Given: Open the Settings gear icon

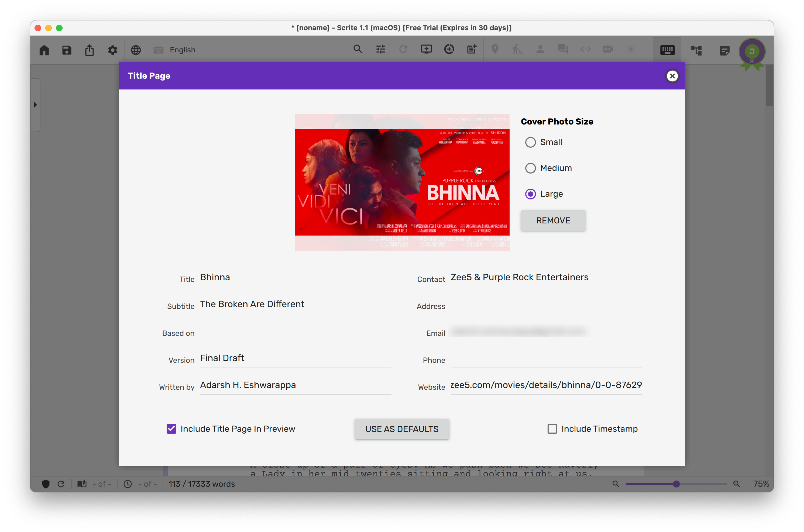Looking at the screenshot, I should (x=112, y=50).
